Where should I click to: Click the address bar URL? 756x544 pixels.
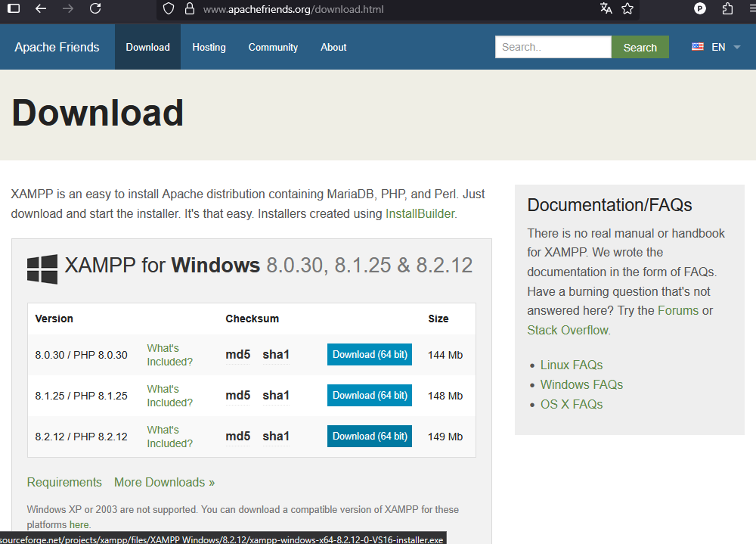tap(293, 9)
